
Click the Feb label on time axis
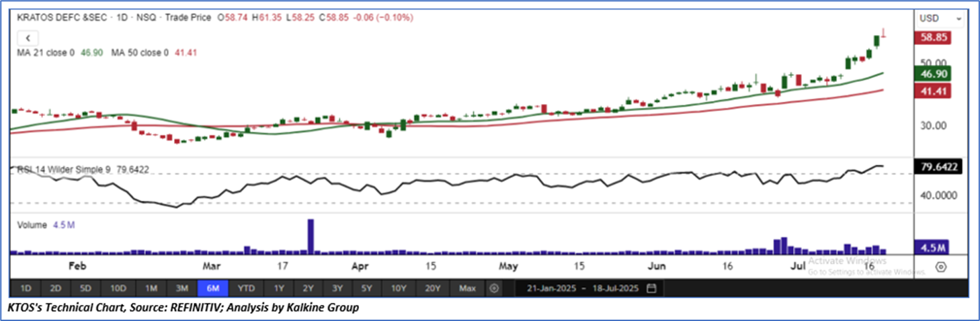78,267
